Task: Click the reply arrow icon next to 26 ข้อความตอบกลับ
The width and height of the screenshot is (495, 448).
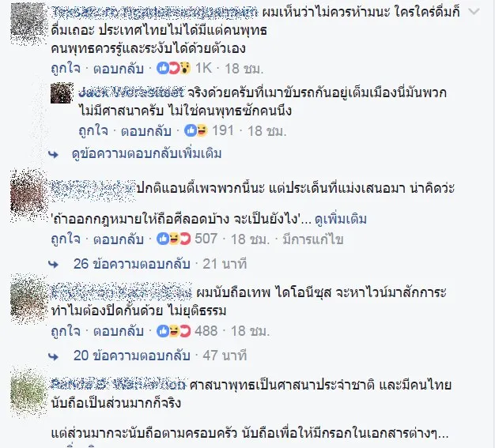Action: pyautogui.click(x=53, y=264)
